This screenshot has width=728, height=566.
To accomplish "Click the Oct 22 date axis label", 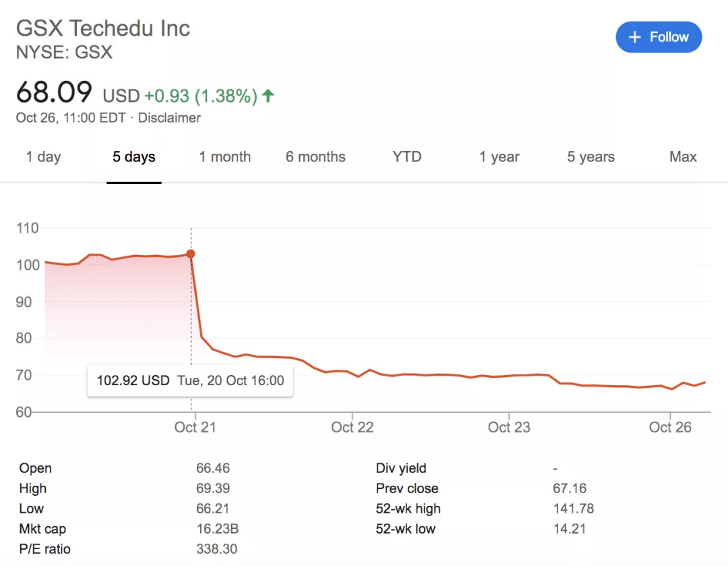I will pyautogui.click(x=352, y=427).
